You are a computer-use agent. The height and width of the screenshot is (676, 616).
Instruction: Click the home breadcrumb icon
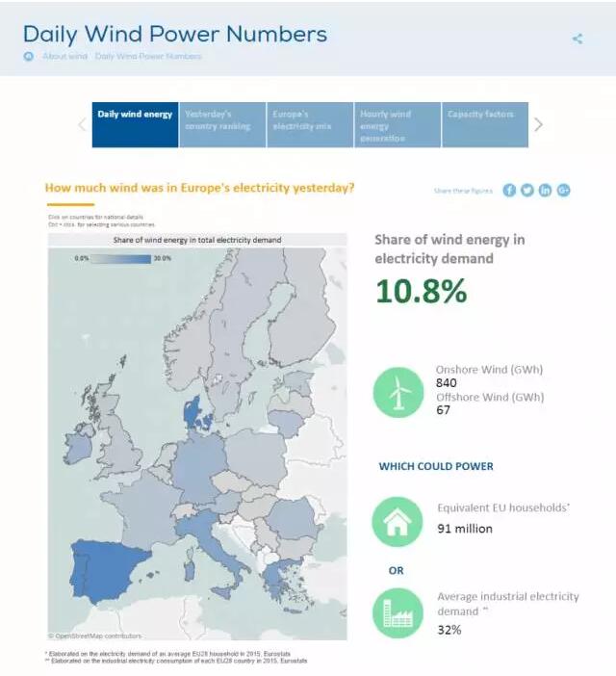click(29, 57)
